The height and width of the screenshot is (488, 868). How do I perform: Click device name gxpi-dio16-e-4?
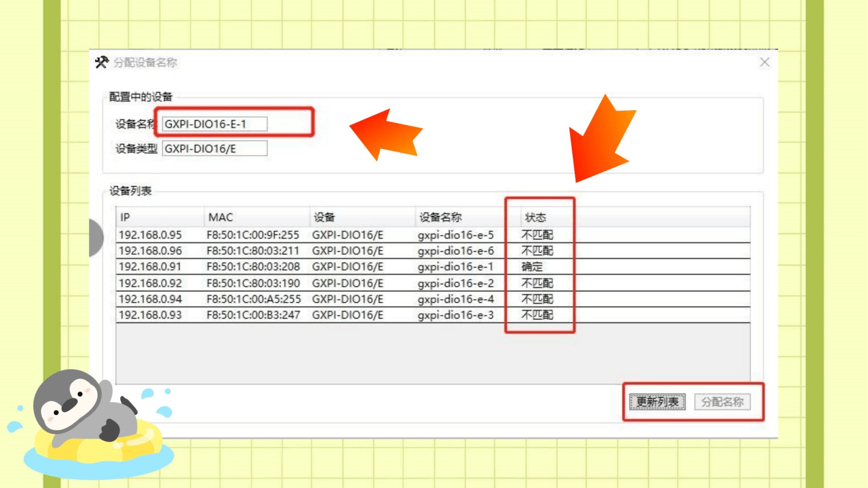pyautogui.click(x=456, y=299)
